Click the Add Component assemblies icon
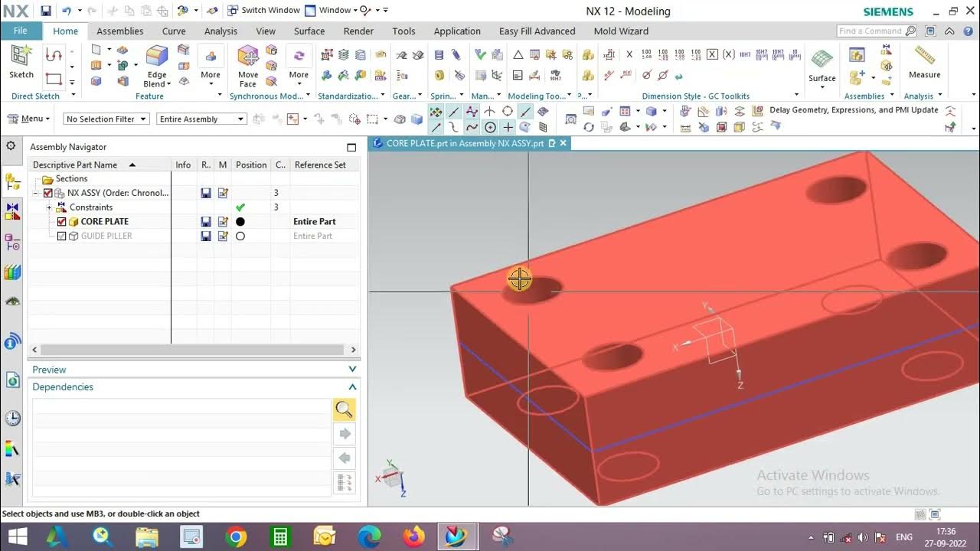This screenshot has height=551, width=980. click(857, 78)
